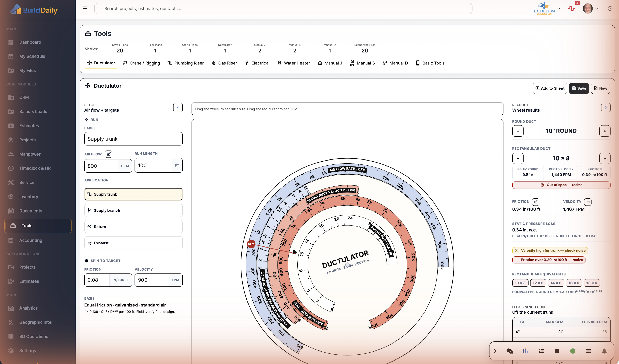Image resolution: width=619 pixels, height=364 pixels.
Task: Select the 18 × 6 rectangular equivalent
Action: [x=592, y=283]
